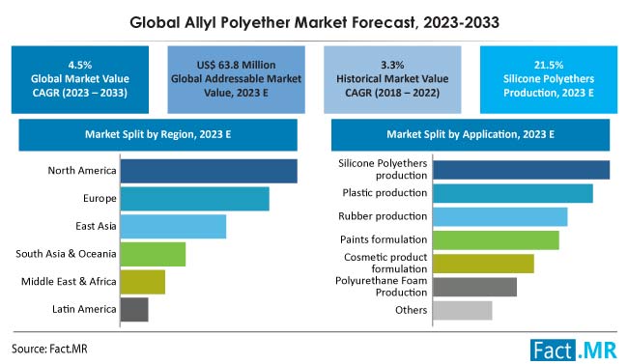Click the Europe bar
Screen dimensions: 628x364
click(x=194, y=199)
